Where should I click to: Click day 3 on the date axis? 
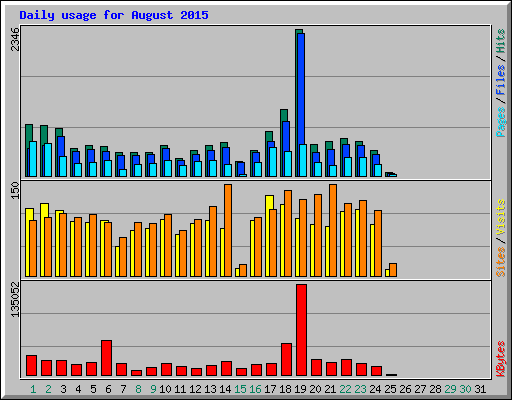(x=63, y=389)
